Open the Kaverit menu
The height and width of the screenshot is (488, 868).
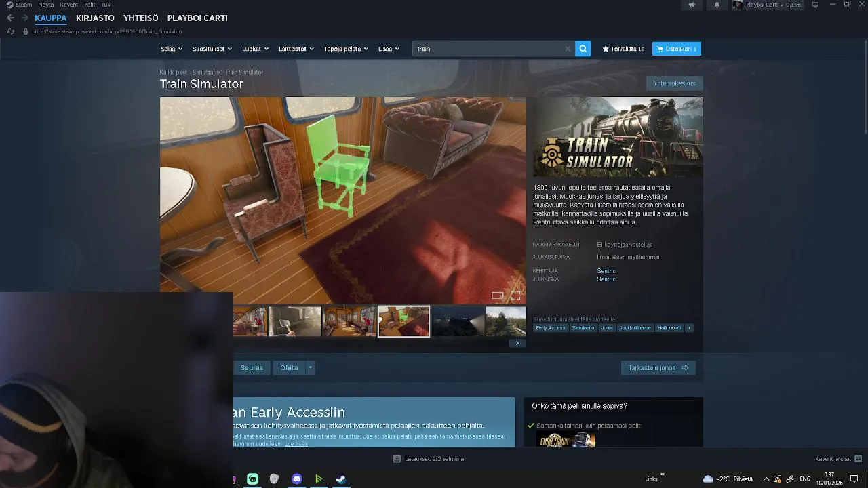point(68,5)
